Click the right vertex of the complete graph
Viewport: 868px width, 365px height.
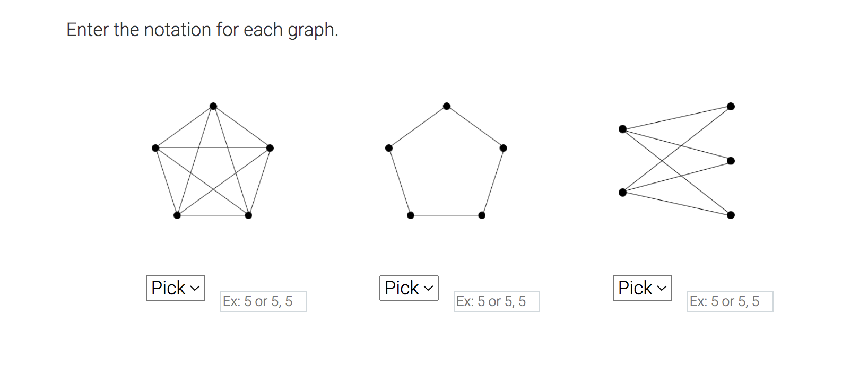pyautogui.click(x=271, y=147)
